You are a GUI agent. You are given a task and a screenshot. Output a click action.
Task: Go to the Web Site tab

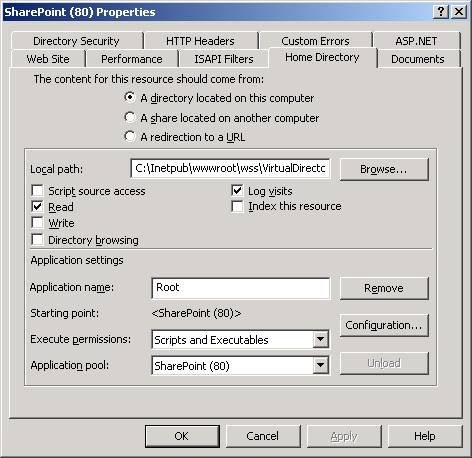(48, 59)
